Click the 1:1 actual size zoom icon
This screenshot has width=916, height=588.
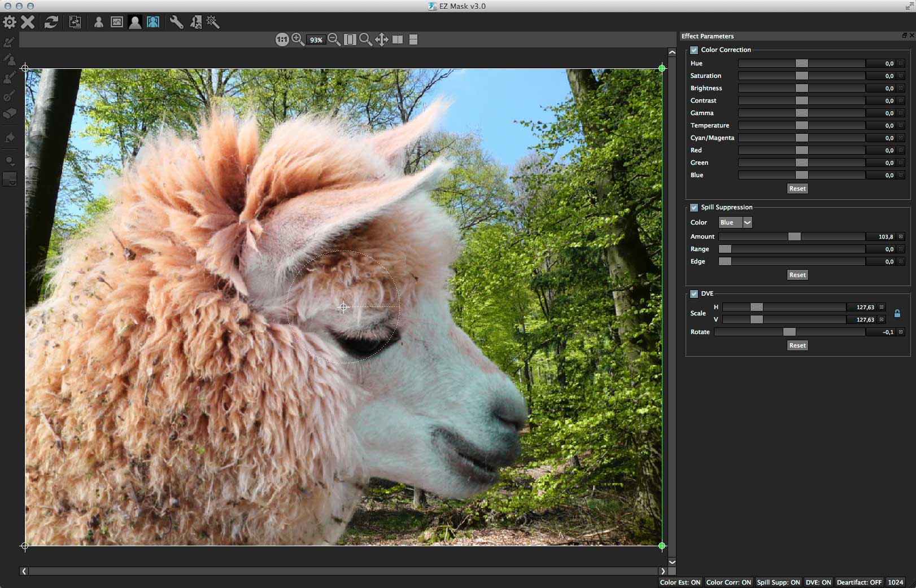[x=282, y=40]
